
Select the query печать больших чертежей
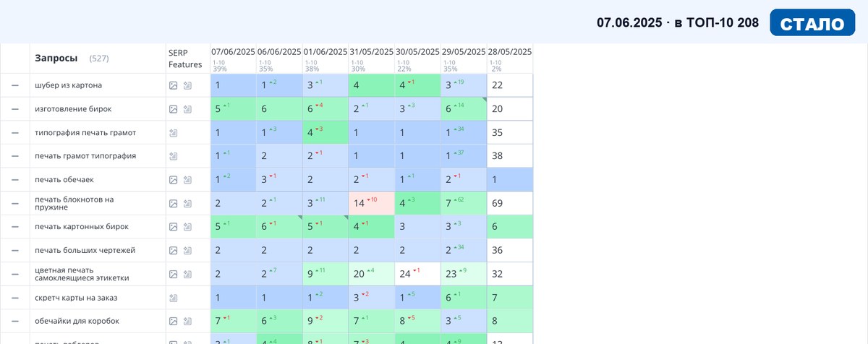[85, 251]
